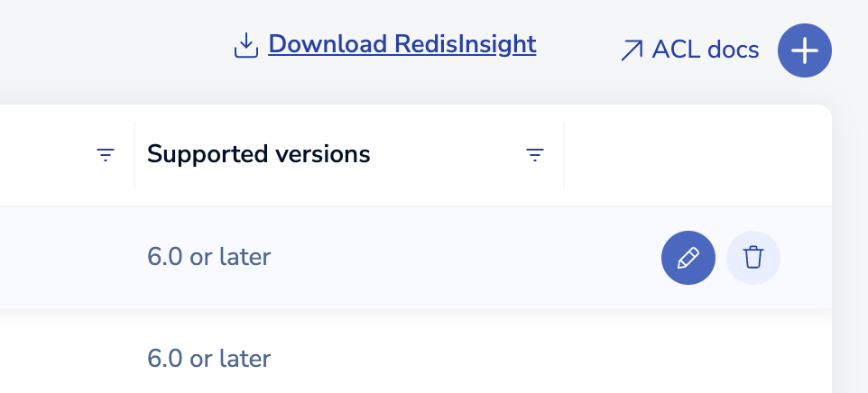
Task: Click the second row's empty actions cell
Action: tap(695, 359)
